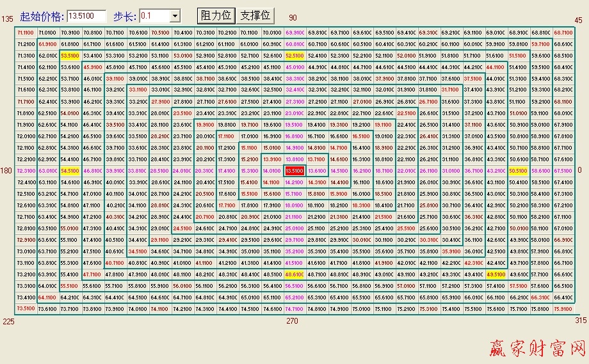Click the top-right corner cell 68.7100
This screenshot has height=364, width=589.
coord(563,33)
